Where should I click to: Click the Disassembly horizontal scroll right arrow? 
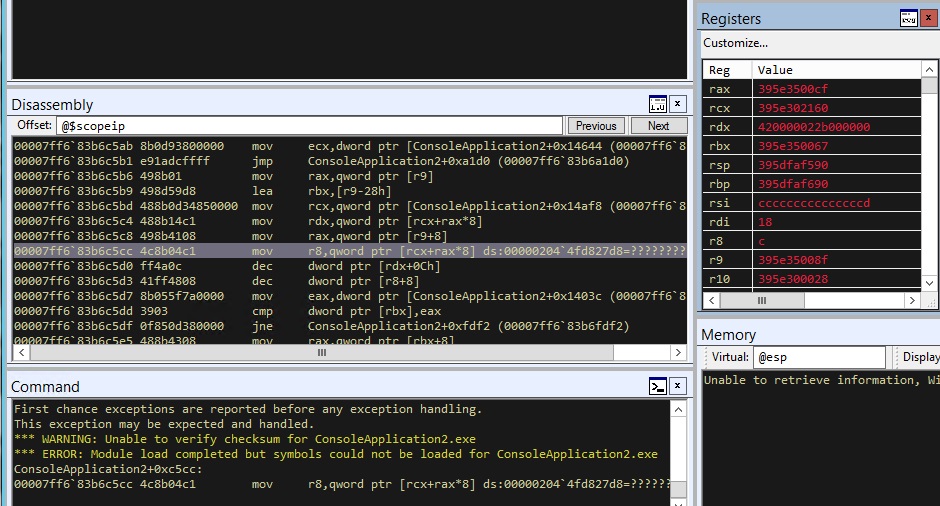tap(678, 353)
